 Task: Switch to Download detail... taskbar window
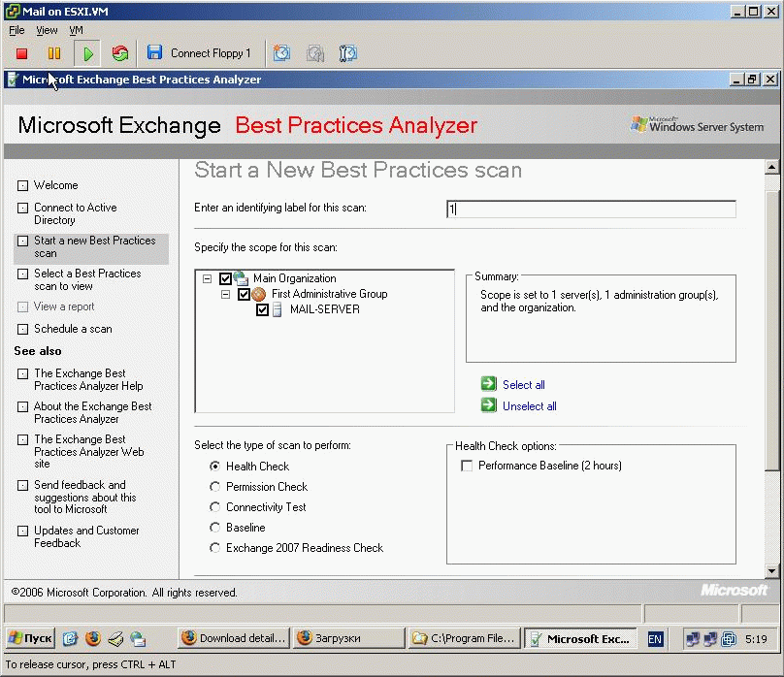coord(234,638)
